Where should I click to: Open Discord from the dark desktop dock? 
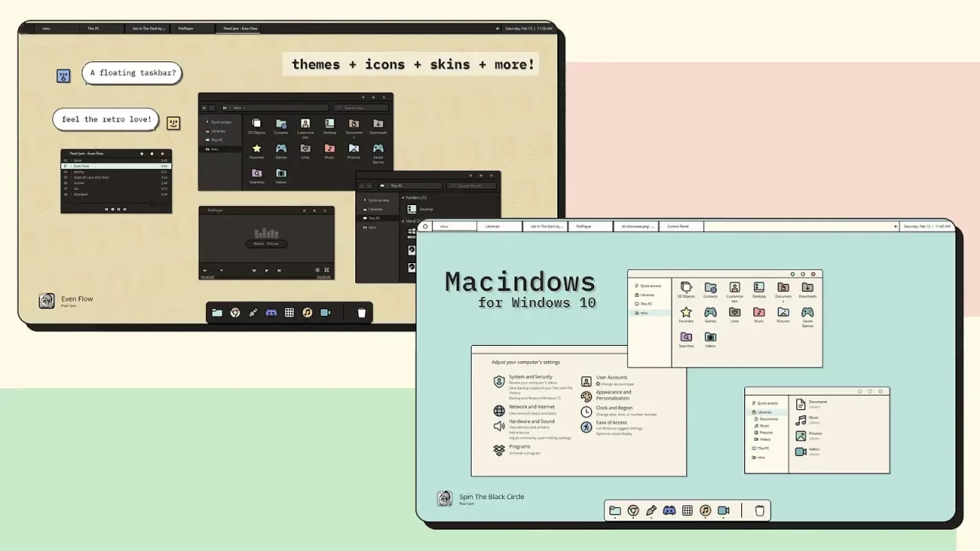coord(271,313)
